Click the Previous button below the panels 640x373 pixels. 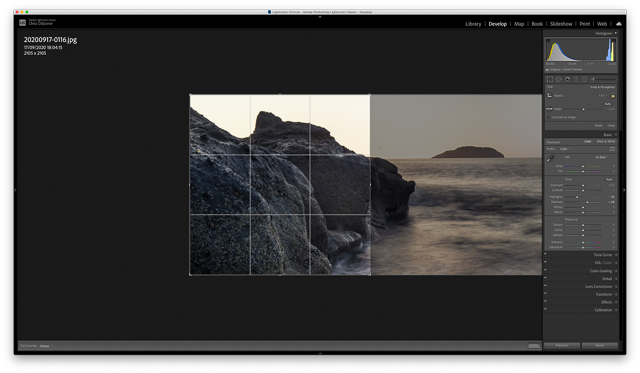pyautogui.click(x=562, y=346)
